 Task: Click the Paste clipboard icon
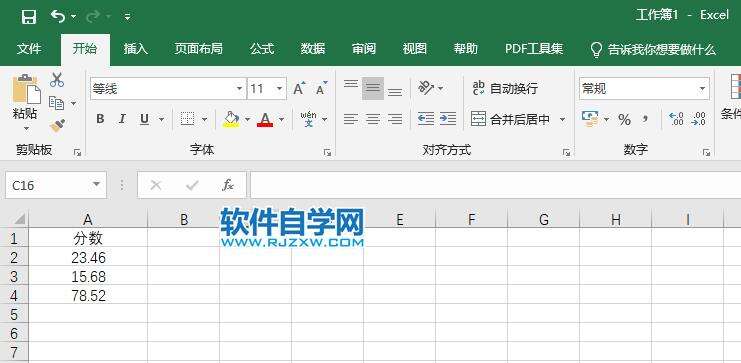26,89
